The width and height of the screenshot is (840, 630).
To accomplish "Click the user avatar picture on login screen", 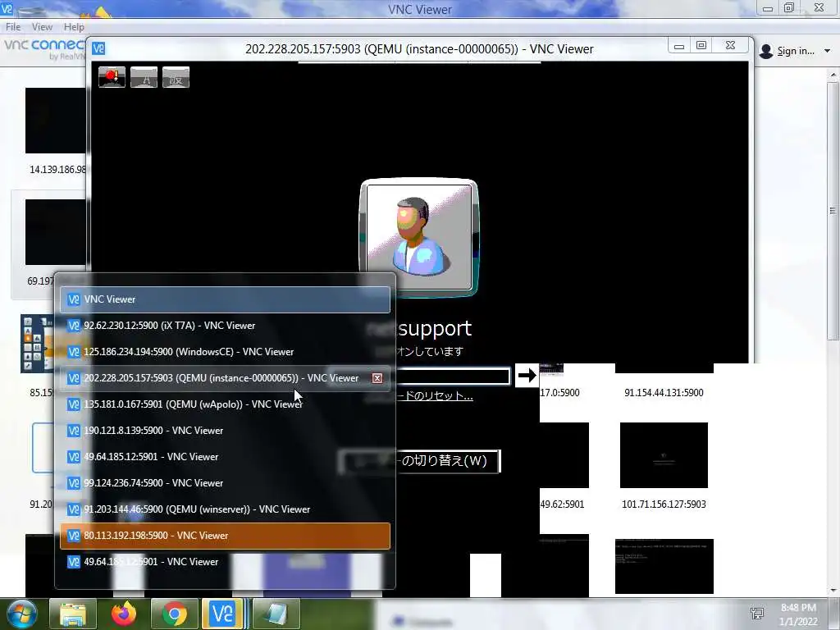I will 419,237.
